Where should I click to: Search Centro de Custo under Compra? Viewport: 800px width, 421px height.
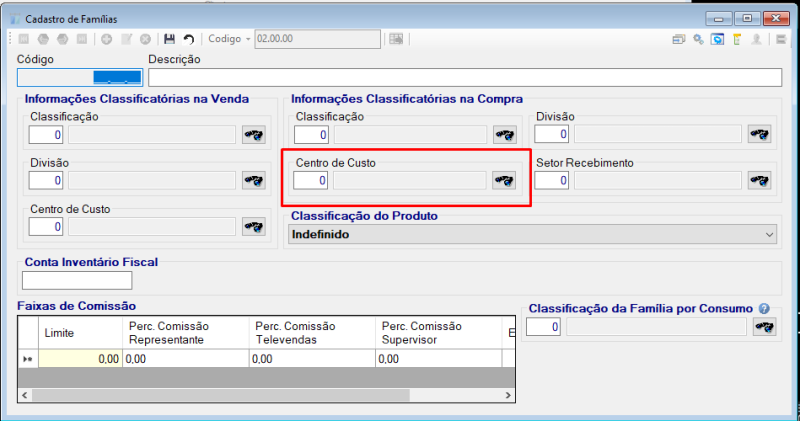coord(504,180)
